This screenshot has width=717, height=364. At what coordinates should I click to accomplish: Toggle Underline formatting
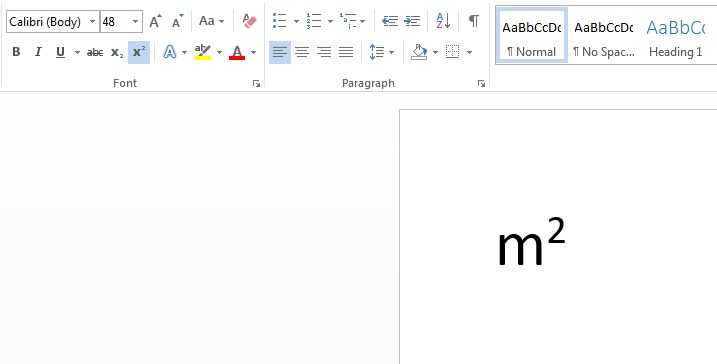tap(60, 52)
